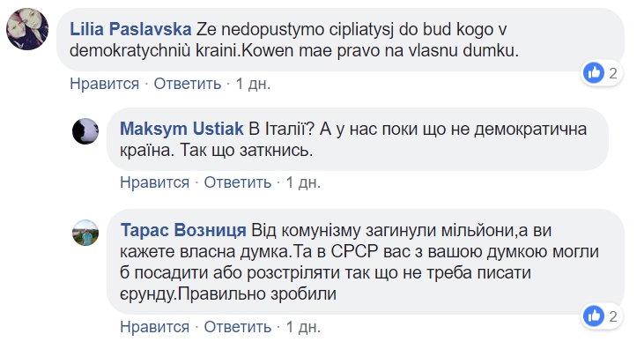Open Lilia Paslavska's profile picture
This screenshot has height=349, width=644.
pyautogui.click(x=27, y=29)
